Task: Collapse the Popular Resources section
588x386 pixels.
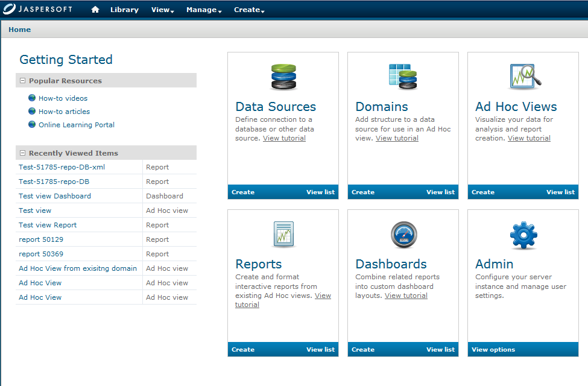Action: pos(22,81)
